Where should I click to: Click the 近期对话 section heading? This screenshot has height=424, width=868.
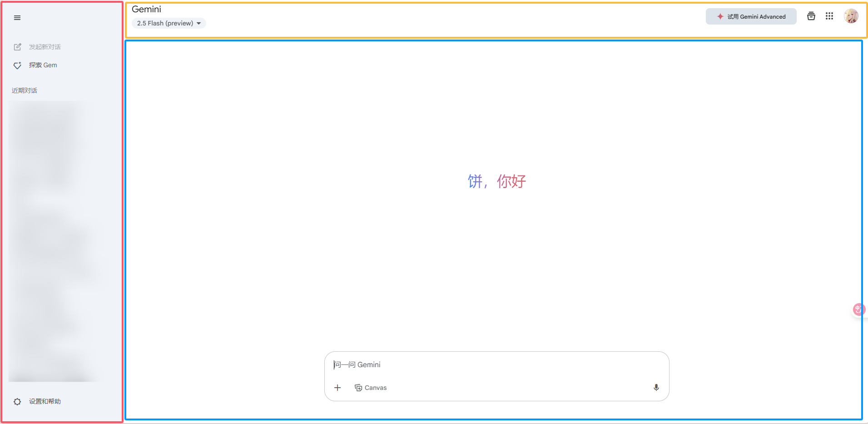click(25, 90)
